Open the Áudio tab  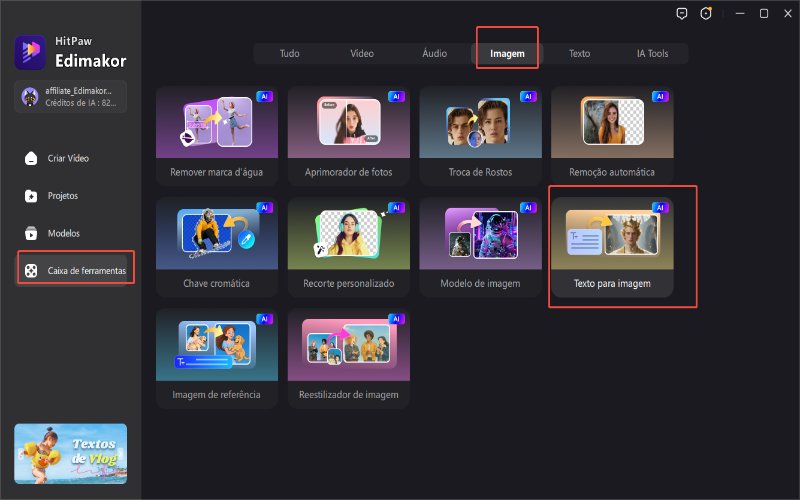pos(434,53)
